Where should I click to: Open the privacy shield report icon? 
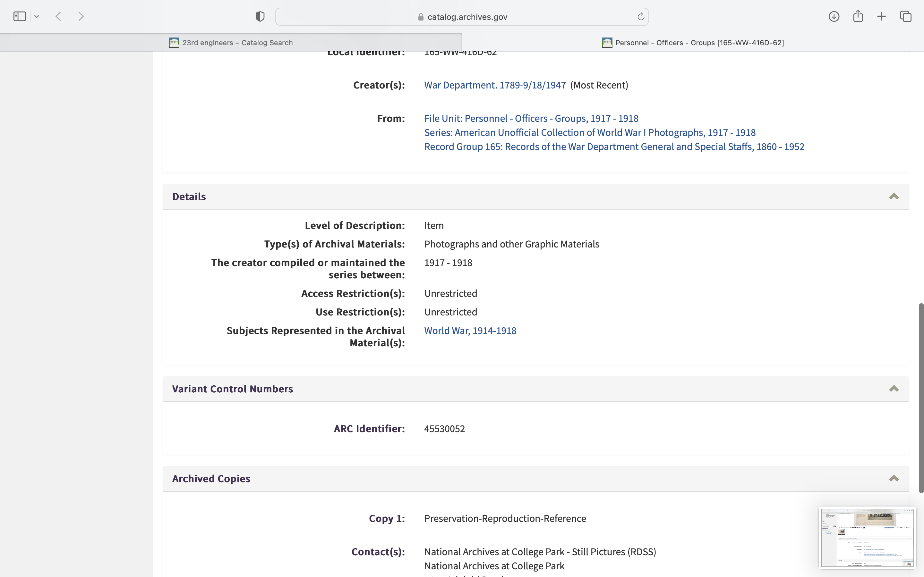click(x=260, y=16)
